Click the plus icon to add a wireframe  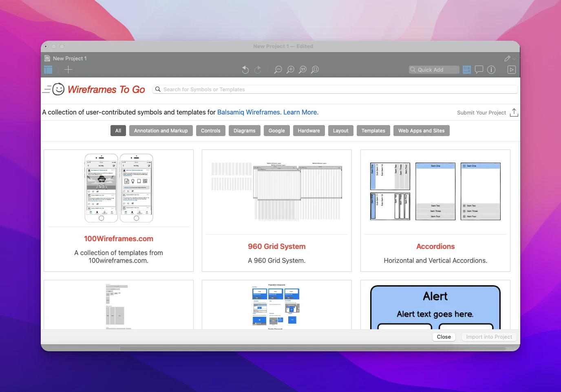(x=68, y=70)
